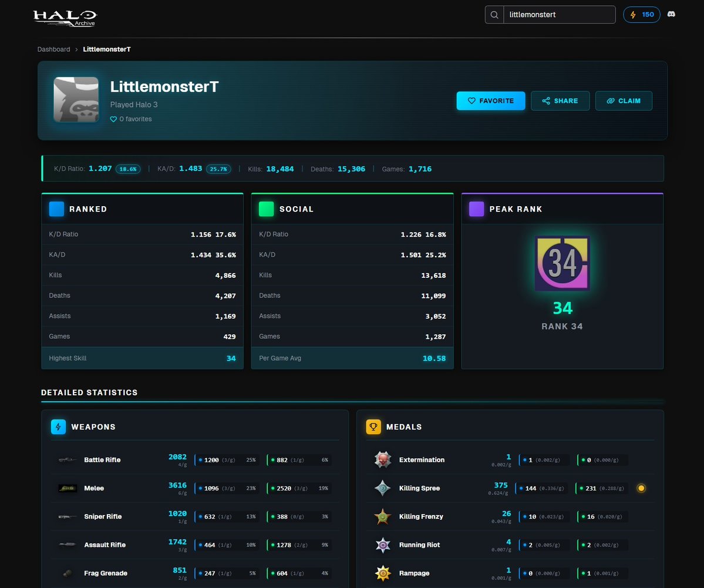
Task: Open the 150 energy credits badge
Action: pos(642,15)
